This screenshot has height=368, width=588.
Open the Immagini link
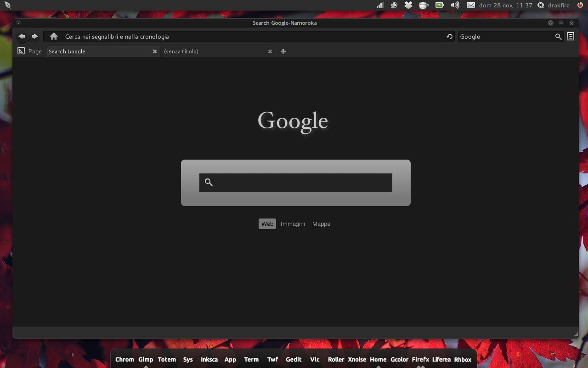(293, 224)
